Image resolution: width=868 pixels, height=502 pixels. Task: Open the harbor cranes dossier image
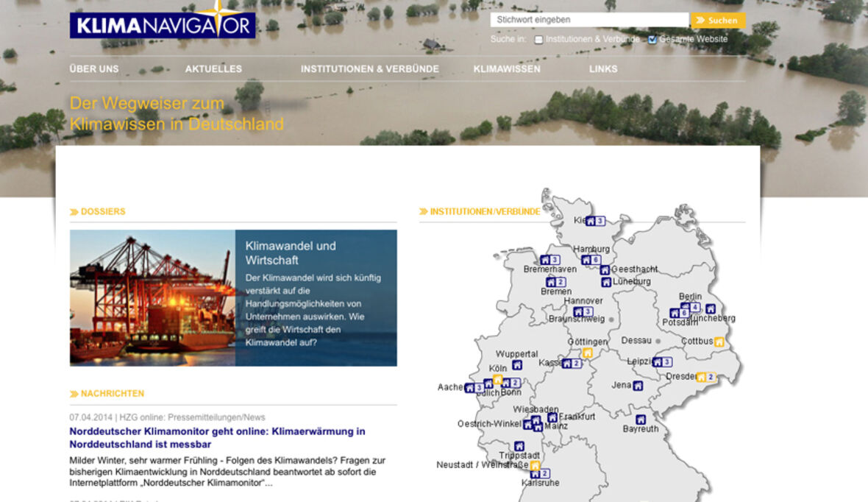(152, 298)
